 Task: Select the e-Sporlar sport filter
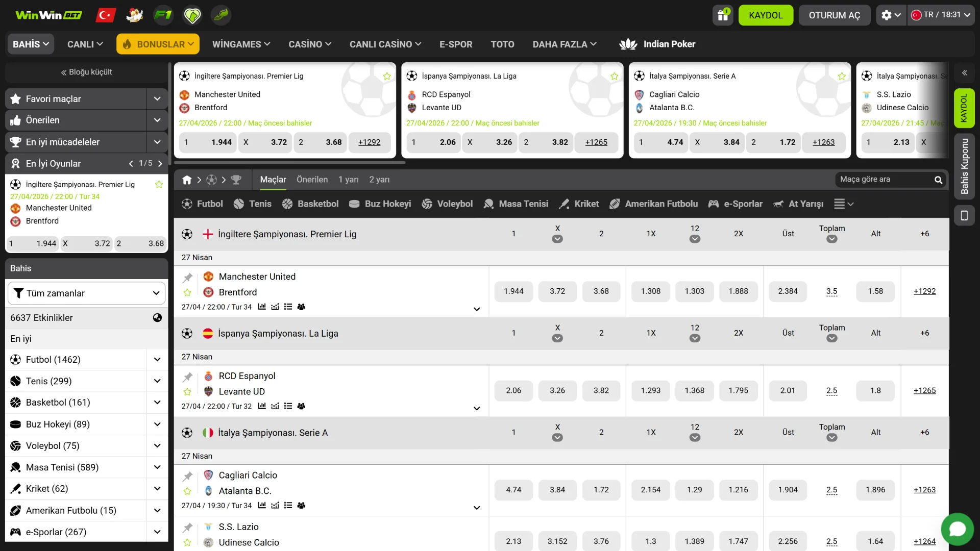pyautogui.click(x=736, y=204)
